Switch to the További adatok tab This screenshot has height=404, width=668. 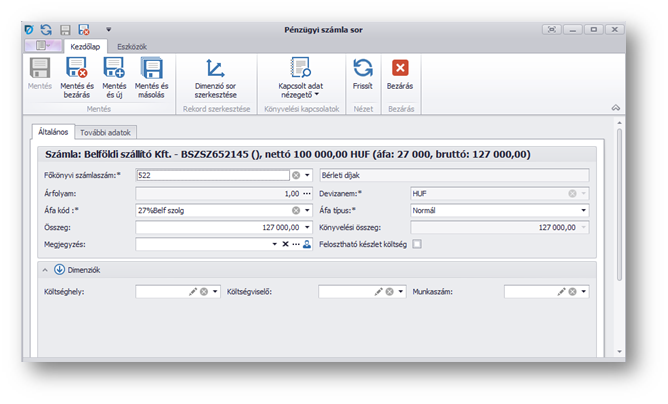(x=107, y=132)
